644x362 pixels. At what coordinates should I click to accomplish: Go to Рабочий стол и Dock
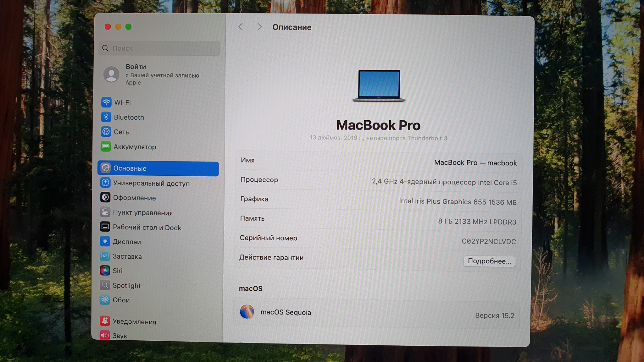pos(147,228)
